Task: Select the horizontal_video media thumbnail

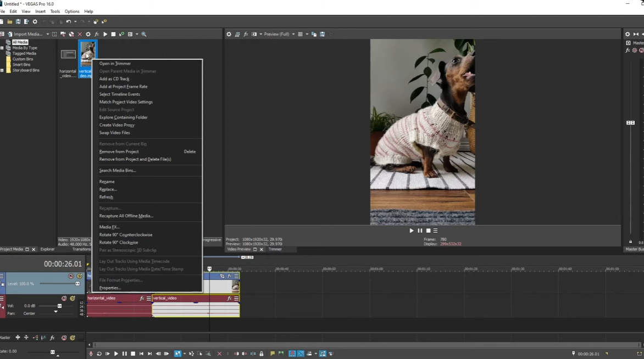Action: 68,54
